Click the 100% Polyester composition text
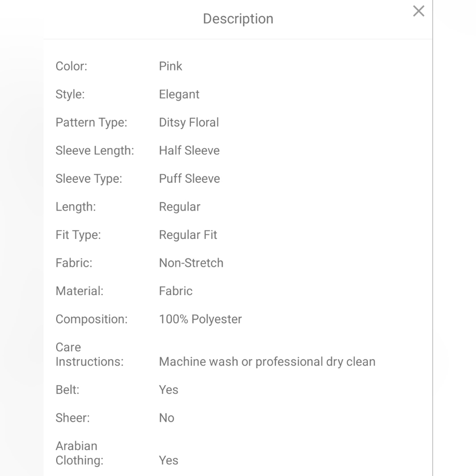This screenshot has height=476, width=476. [200, 319]
